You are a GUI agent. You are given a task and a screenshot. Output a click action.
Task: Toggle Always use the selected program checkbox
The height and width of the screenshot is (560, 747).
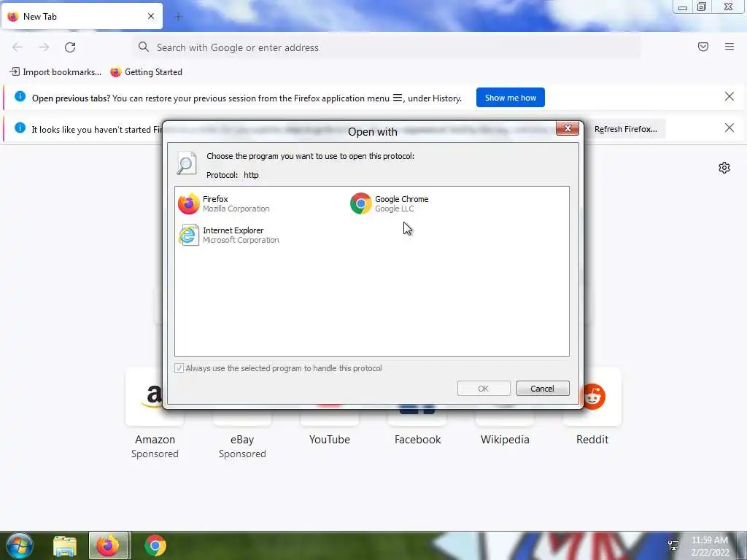(x=179, y=368)
